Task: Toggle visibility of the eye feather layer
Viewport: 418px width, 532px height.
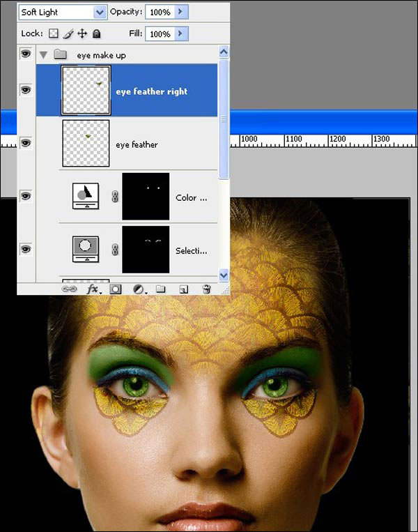Action: coord(26,143)
